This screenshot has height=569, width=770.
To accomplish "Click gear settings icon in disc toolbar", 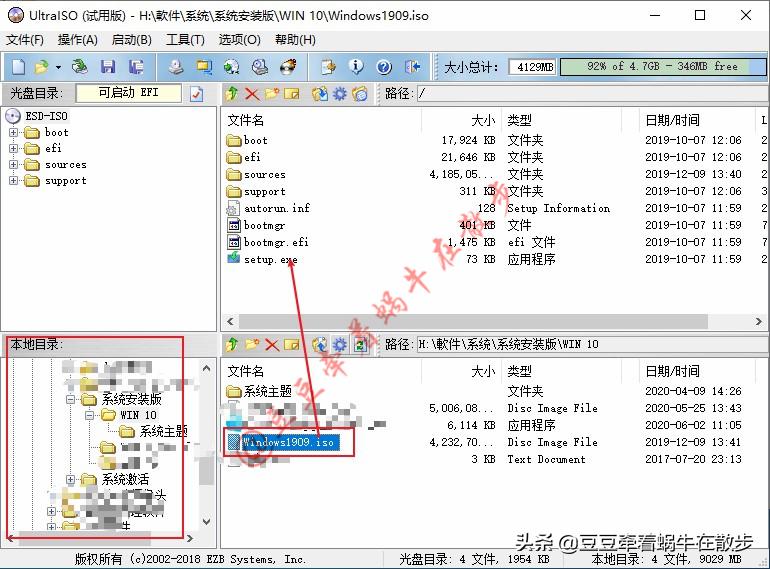I will [340, 93].
